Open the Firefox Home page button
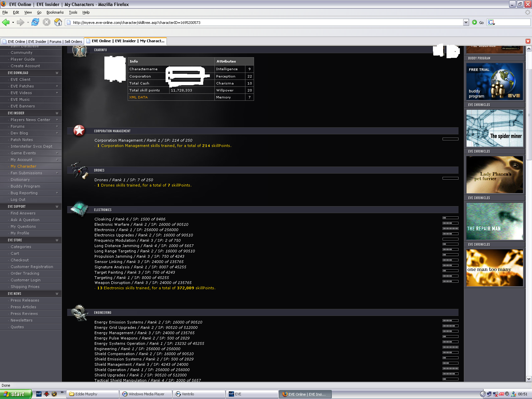 click(58, 22)
